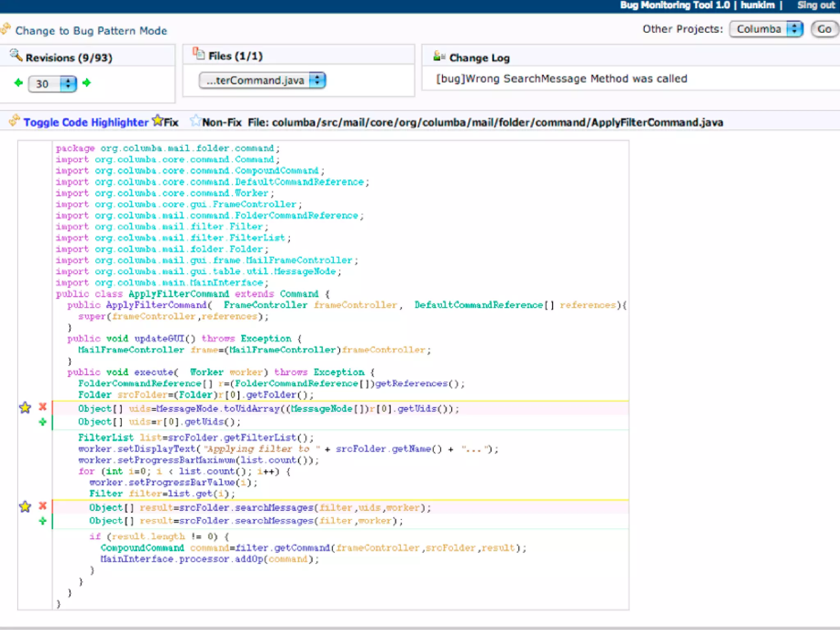Screen dimensions: 840x630
Task: Click the import MessageNode line
Action: (x=199, y=271)
